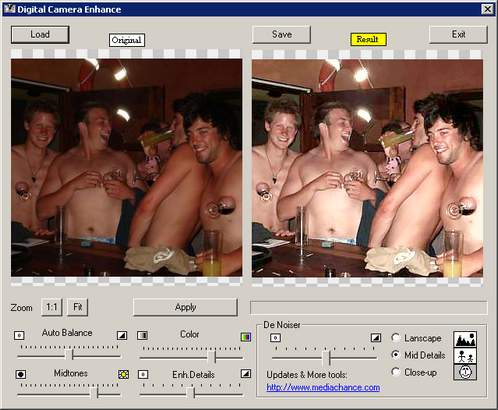Click the Original preview image
498x410 pixels.
tap(127, 168)
